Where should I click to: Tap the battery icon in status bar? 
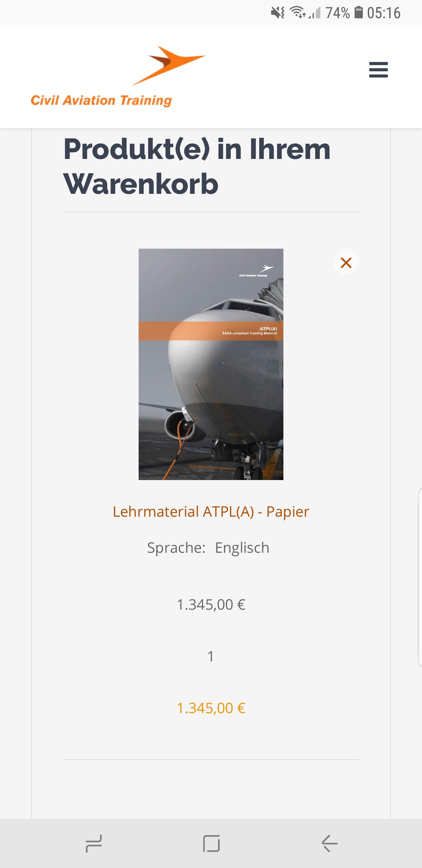point(359,13)
